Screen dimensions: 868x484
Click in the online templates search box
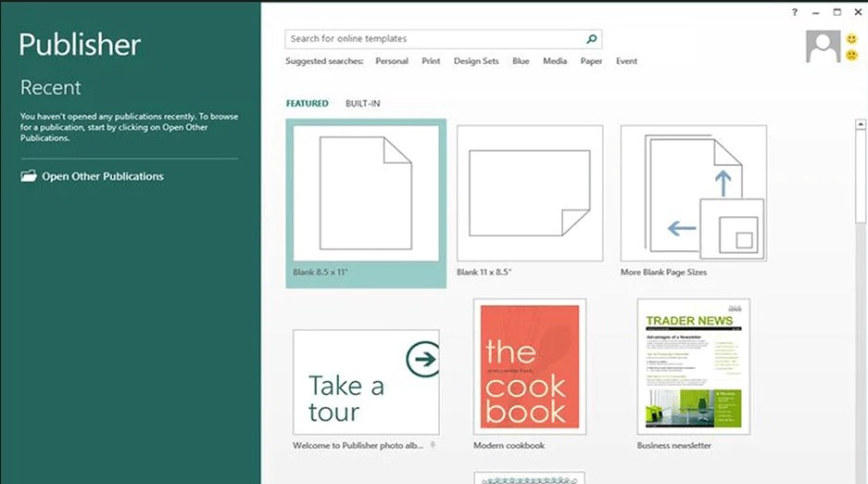coord(435,39)
